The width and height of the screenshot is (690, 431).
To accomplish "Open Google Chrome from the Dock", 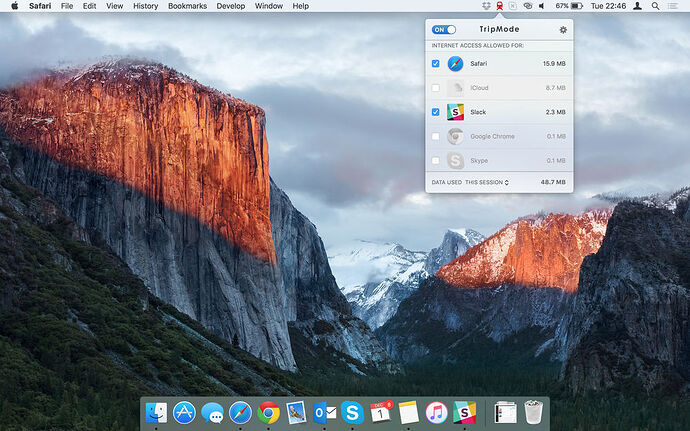I will (x=268, y=411).
